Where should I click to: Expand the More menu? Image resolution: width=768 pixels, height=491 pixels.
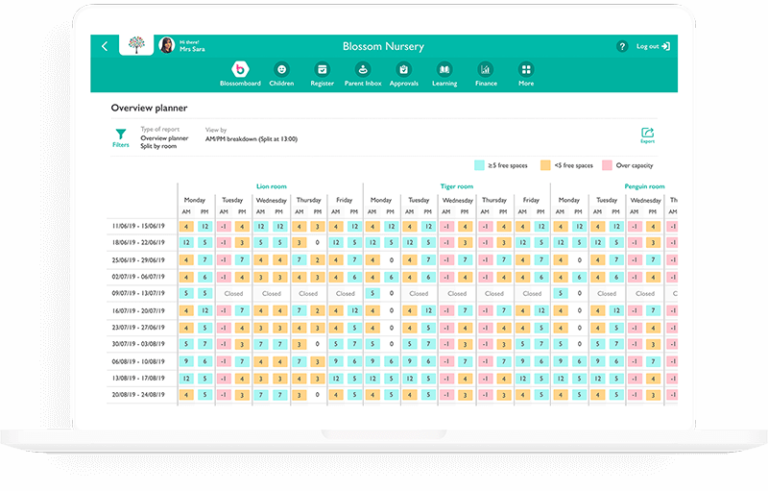tap(526, 70)
